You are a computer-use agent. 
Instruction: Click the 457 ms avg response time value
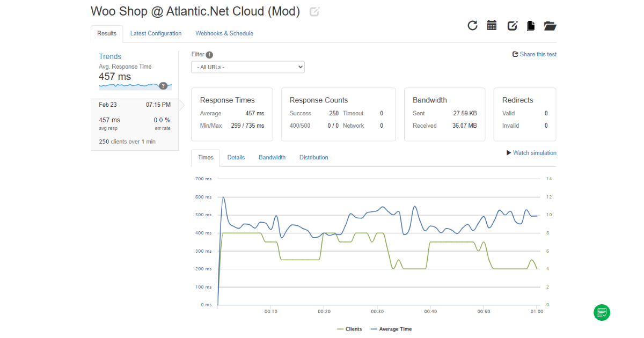(x=115, y=77)
